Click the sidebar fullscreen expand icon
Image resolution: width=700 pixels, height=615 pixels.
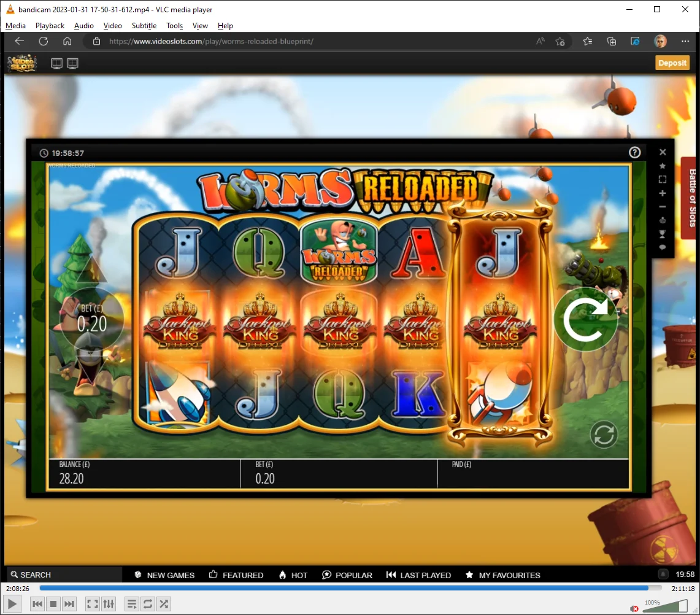pyautogui.click(x=663, y=180)
